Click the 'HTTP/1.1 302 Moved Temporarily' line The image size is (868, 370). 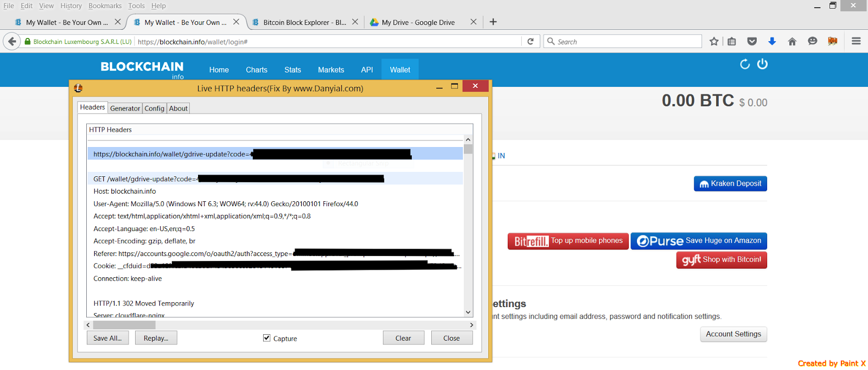point(144,304)
